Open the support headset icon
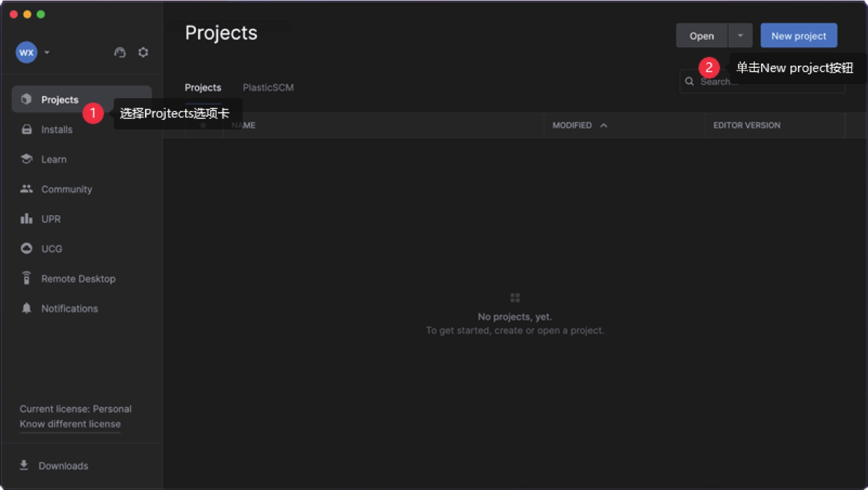 [x=120, y=52]
